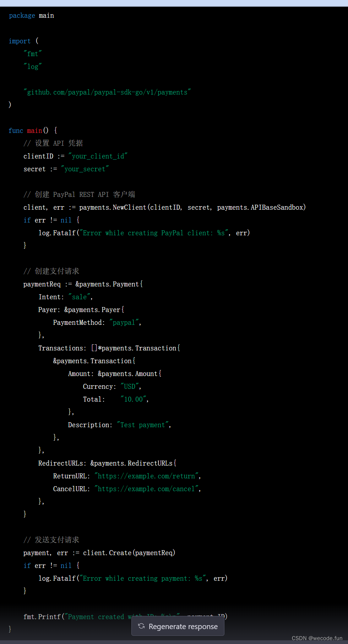Click the github.com paypal-sdk-go import path
Screen dimensions: 348x644
[107, 92]
